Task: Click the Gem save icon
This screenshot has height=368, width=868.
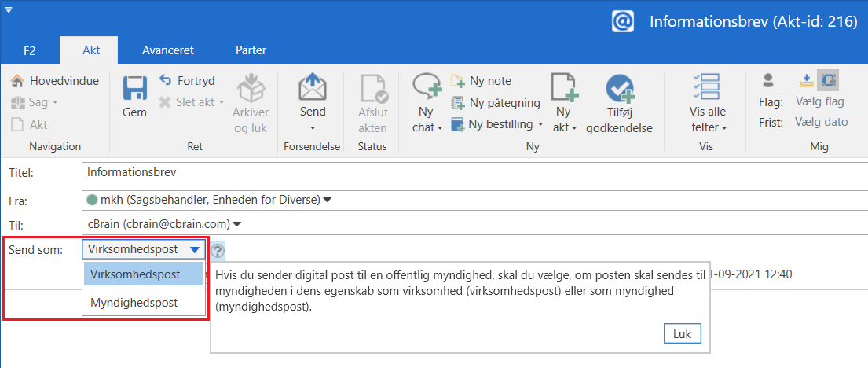Action: pos(134,89)
